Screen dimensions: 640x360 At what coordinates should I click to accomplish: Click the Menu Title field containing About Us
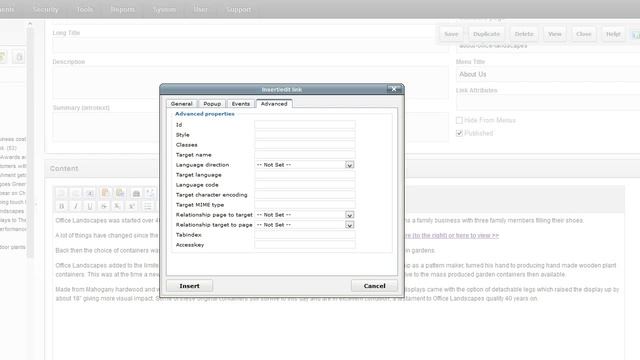[548, 74]
